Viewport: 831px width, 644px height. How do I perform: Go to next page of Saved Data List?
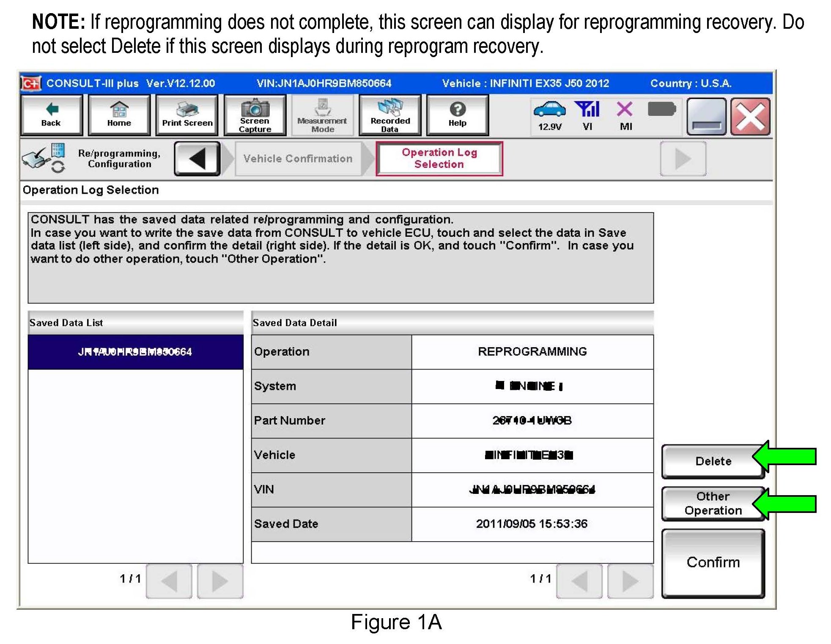(x=219, y=581)
